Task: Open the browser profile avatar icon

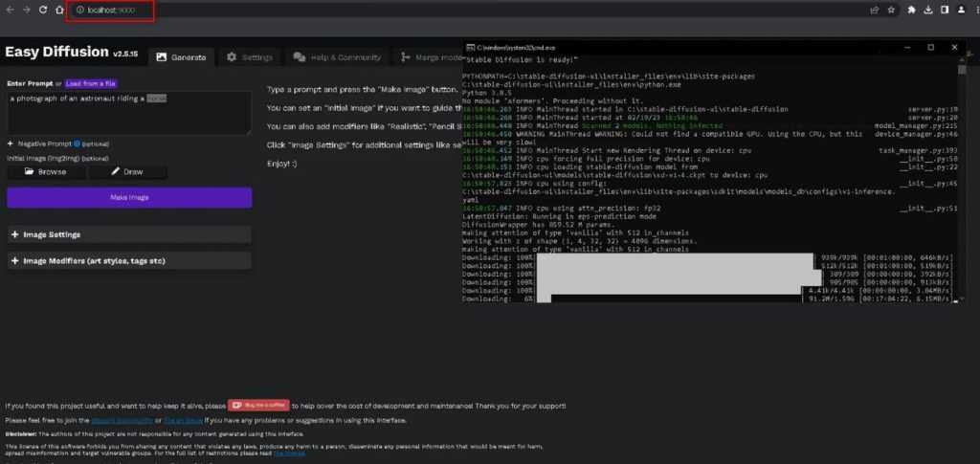Action: click(x=960, y=10)
